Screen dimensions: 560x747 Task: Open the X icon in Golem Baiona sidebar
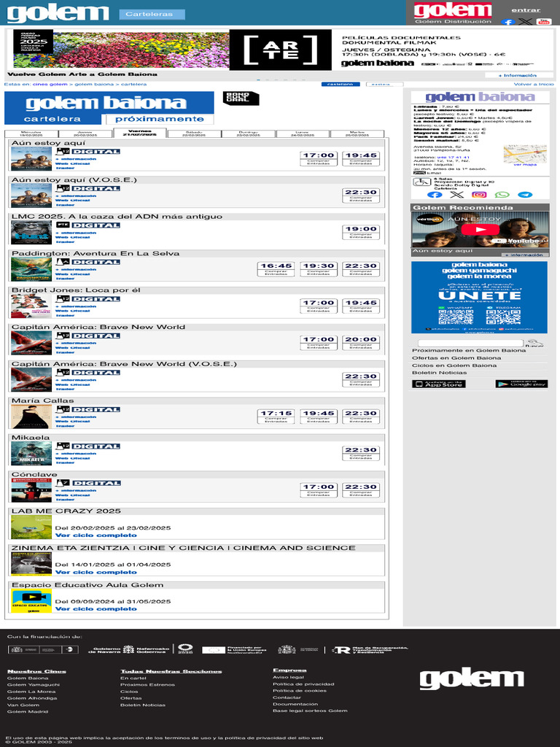click(x=456, y=195)
